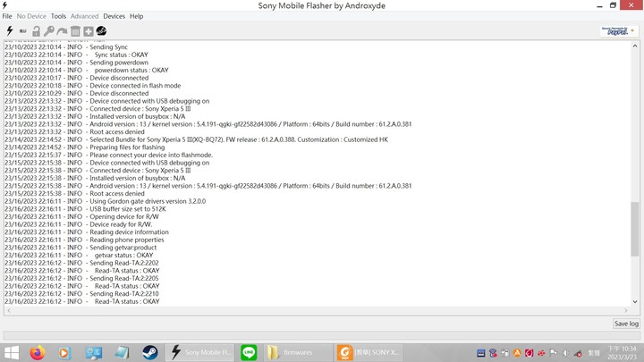This screenshot has width=644, height=362.
Task: Click the 'Preparing files for flashing' log line
Action: point(85,147)
